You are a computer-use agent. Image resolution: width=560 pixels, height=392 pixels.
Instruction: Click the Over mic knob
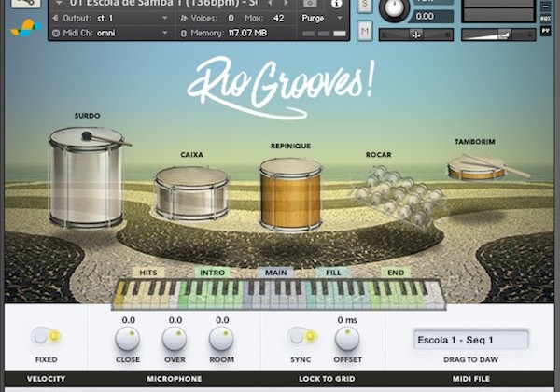tap(175, 339)
